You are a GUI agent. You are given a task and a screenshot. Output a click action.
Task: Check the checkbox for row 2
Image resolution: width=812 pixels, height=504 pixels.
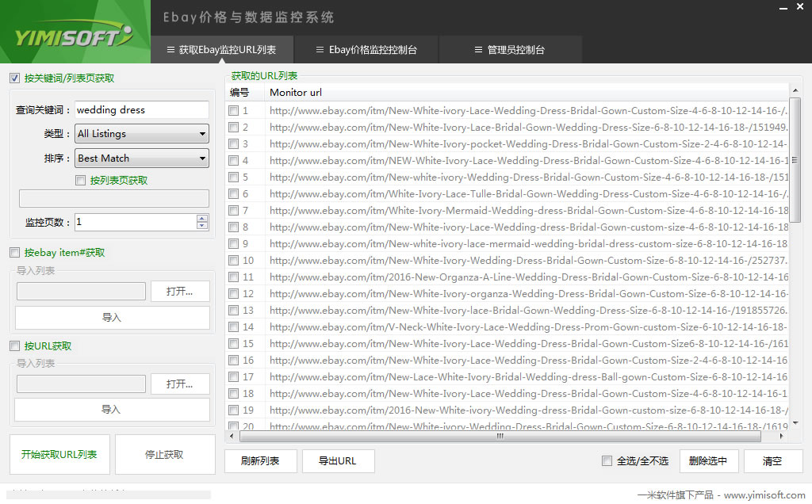click(234, 128)
